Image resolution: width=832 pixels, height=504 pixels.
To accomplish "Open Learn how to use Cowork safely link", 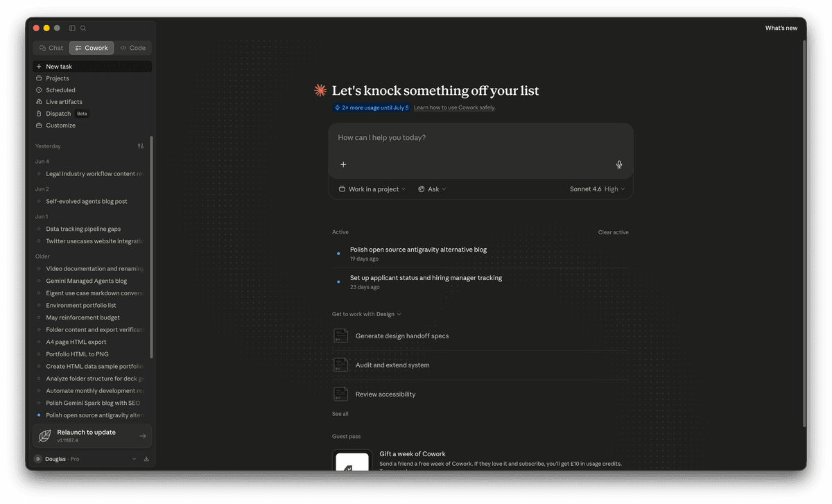I will point(455,107).
